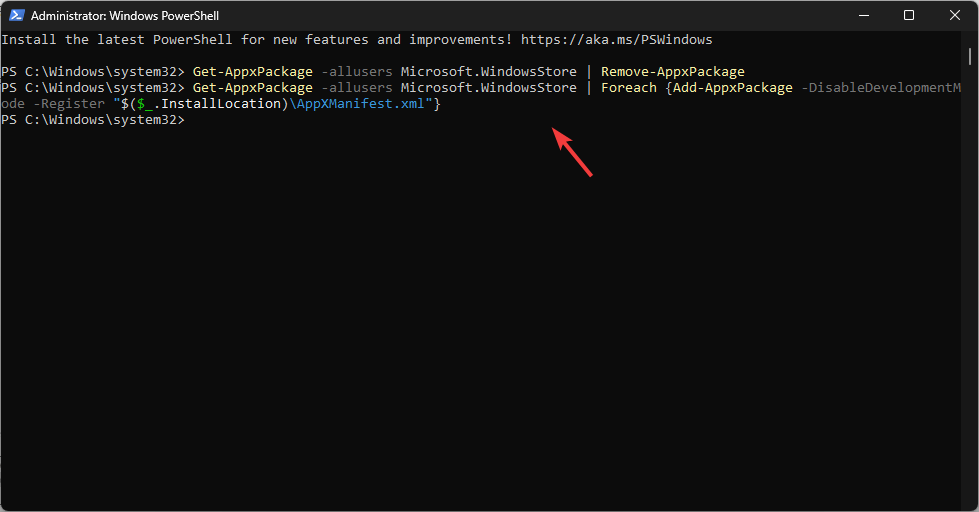Click the Foreach keyword in the second command
Image resolution: width=979 pixels, height=512 pixels.
pos(629,88)
